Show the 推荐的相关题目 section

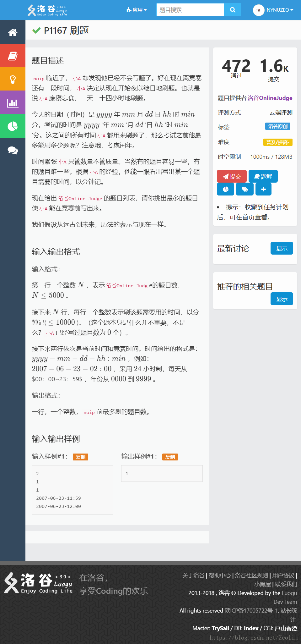coord(282,299)
